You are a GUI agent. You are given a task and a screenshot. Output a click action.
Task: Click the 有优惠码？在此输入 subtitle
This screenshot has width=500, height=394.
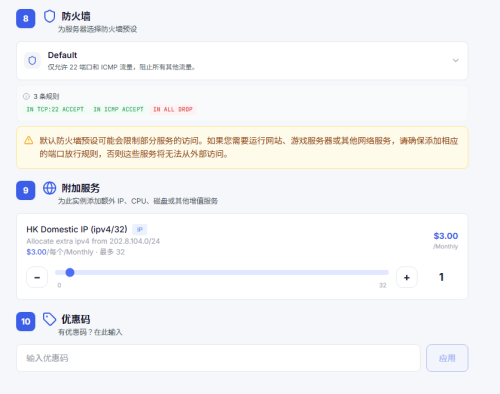pos(90,332)
